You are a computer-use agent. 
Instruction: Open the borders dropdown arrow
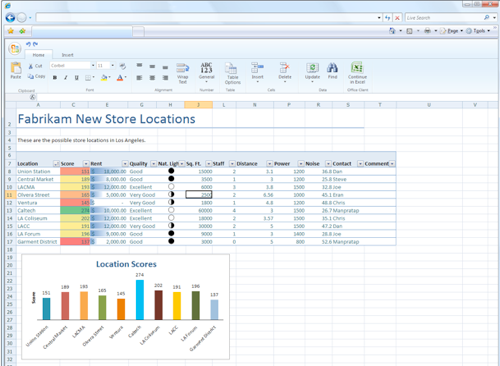click(94, 78)
